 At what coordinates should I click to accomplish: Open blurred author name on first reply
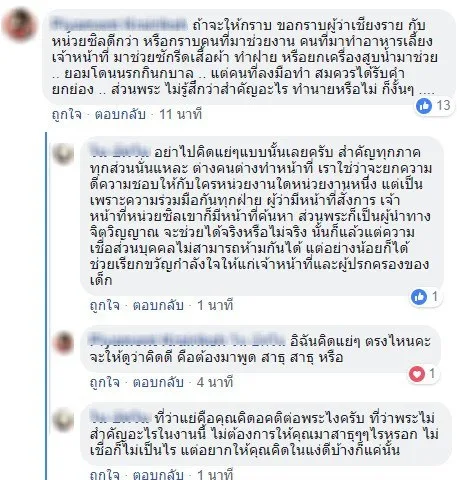click(x=120, y=152)
